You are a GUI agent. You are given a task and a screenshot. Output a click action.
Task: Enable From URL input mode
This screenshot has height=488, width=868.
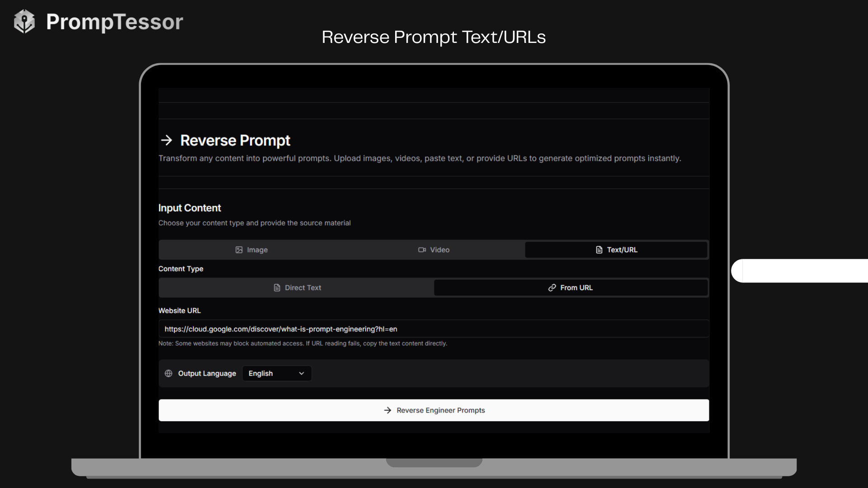tap(571, 287)
